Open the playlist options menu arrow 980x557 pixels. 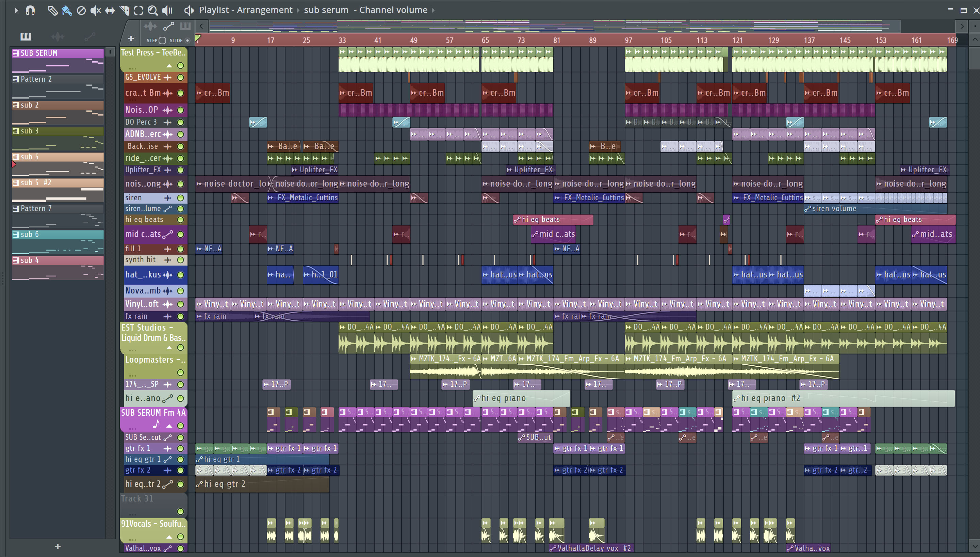[16, 10]
